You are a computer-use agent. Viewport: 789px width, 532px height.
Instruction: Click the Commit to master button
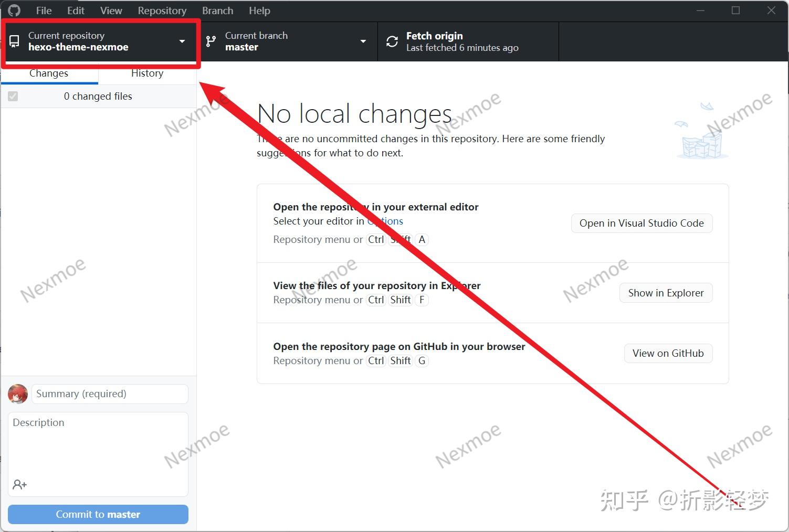pyautogui.click(x=98, y=514)
